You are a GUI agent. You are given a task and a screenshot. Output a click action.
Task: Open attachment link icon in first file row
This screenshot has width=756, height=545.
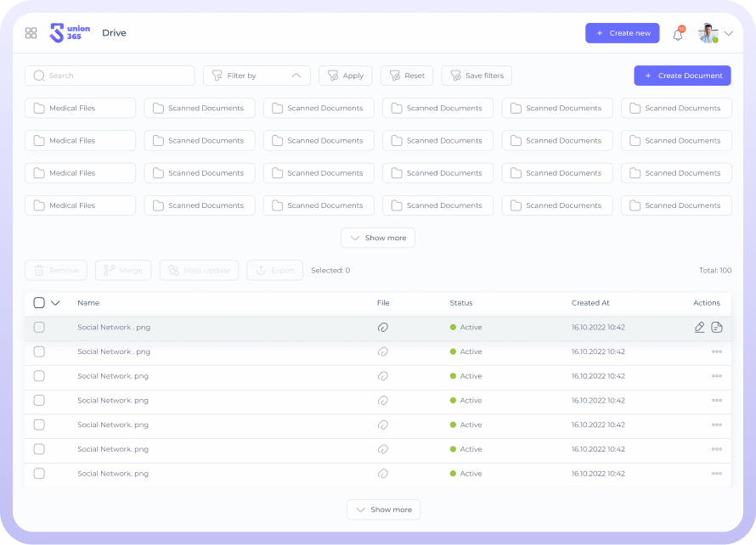coord(383,328)
